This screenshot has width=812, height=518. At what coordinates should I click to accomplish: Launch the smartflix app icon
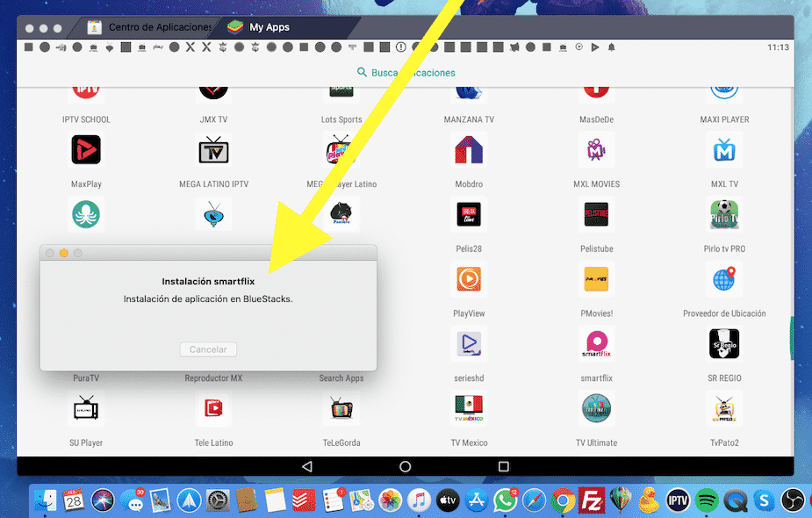596,343
